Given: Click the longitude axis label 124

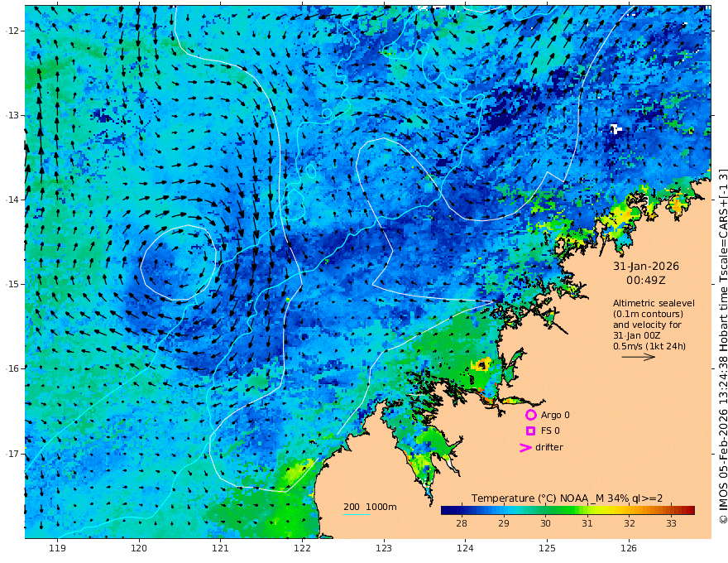Looking at the screenshot, I should [x=465, y=549].
